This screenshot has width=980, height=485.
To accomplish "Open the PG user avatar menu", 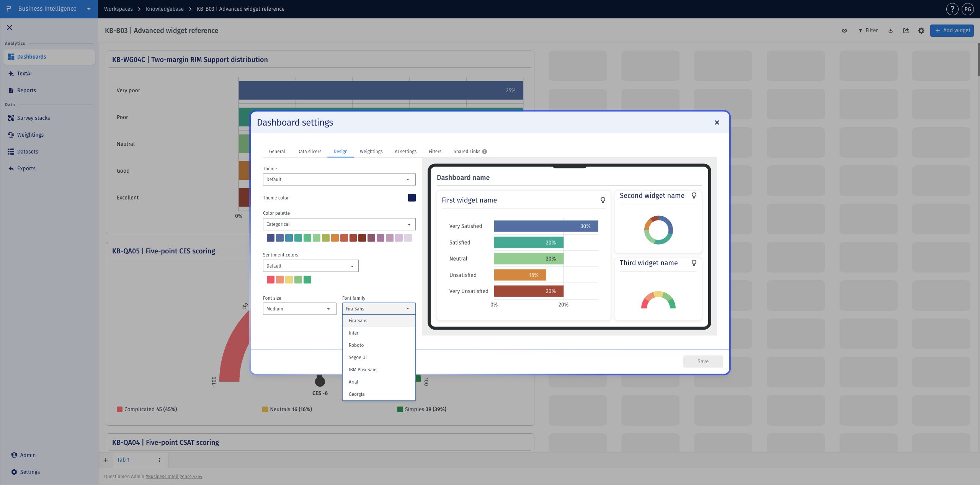I will click(x=968, y=9).
